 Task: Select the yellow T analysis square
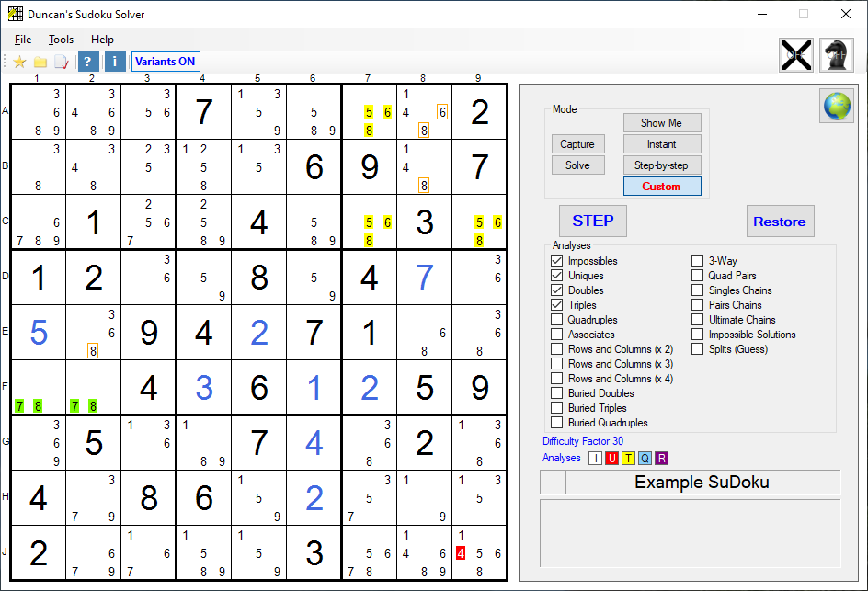[x=628, y=459]
